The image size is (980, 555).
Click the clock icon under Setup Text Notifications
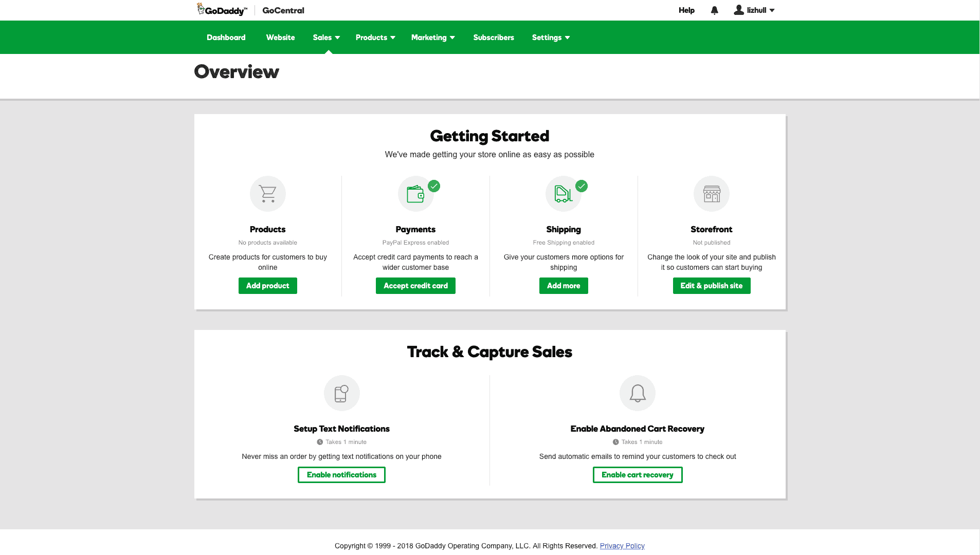pos(320,442)
